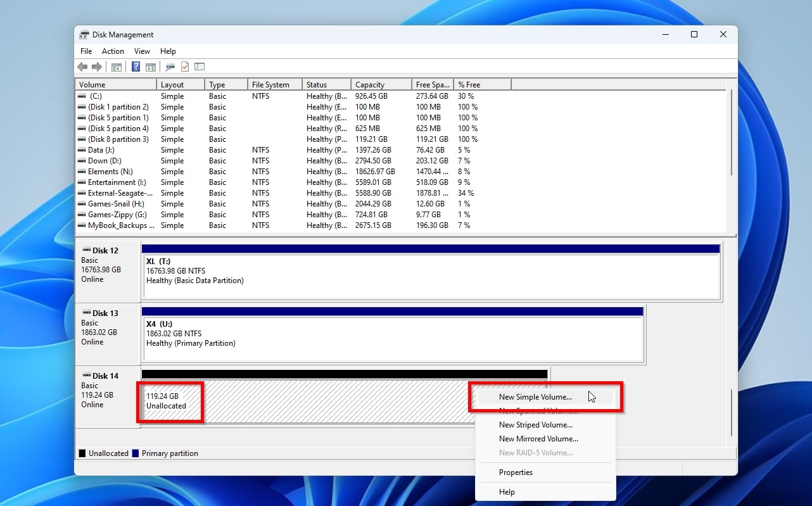Click the blue question mark Help toolbar icon
This screenshot has width=812, height=506.
coord(136,66)
